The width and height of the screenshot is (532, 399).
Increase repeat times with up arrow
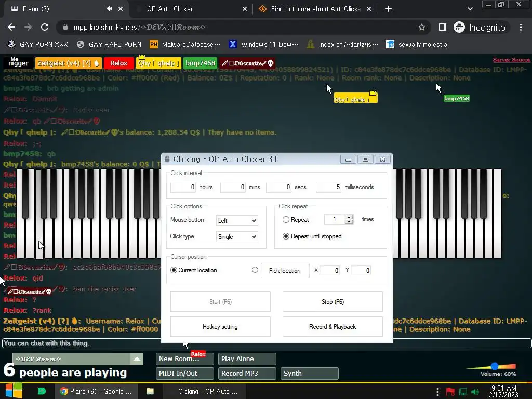point(349,217)
